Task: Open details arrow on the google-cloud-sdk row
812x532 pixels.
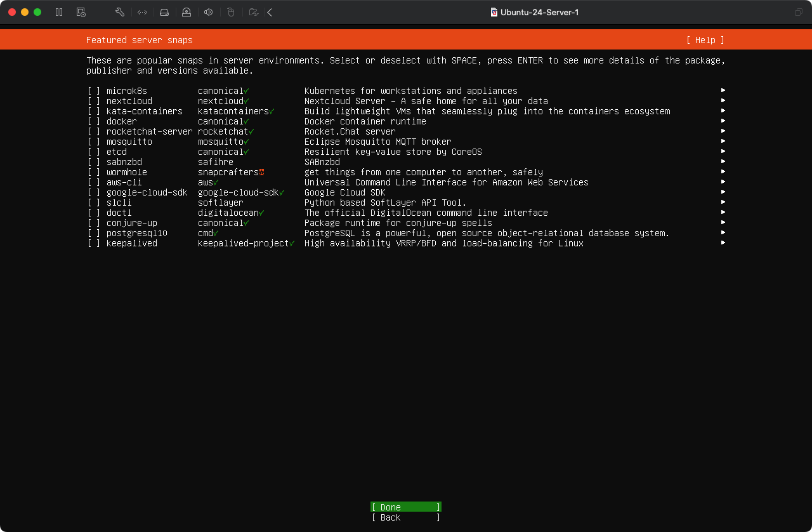Action: [723, 192]
